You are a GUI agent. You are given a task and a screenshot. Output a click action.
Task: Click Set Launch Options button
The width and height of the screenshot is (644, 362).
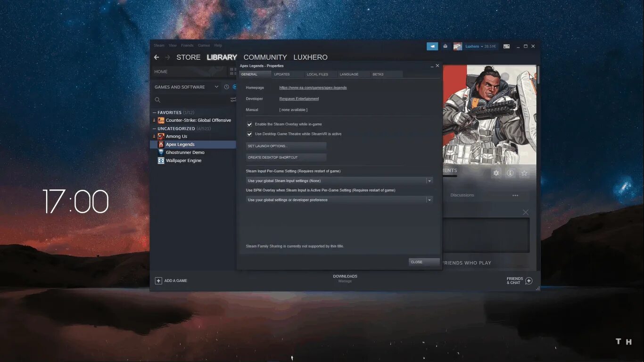pyautogui.click(x=286, y=146)
